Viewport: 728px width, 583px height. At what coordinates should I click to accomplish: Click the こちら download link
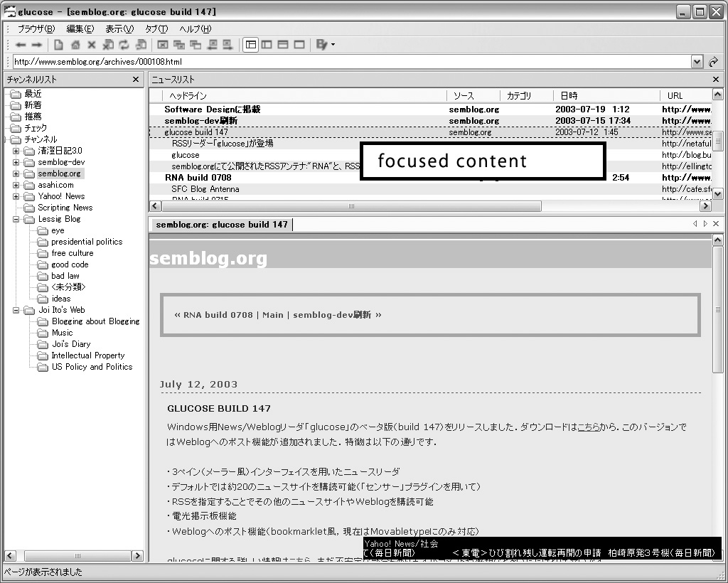tap(588, 427)
